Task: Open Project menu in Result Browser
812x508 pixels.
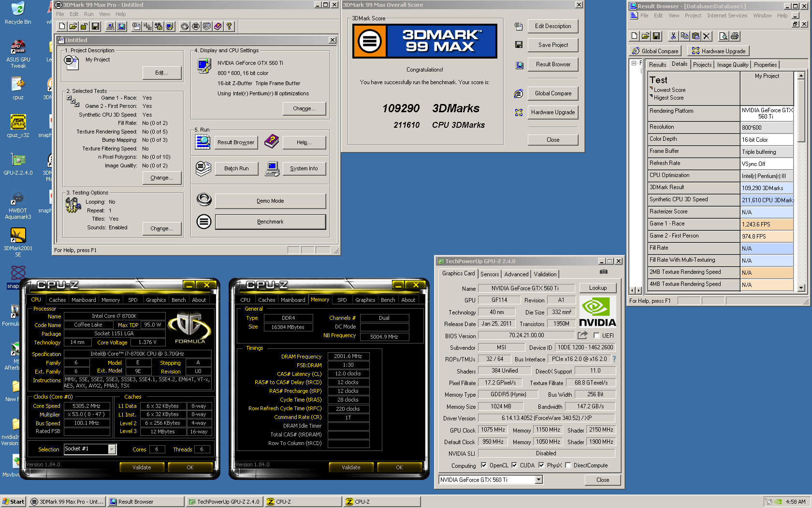Action: point(693,15)
